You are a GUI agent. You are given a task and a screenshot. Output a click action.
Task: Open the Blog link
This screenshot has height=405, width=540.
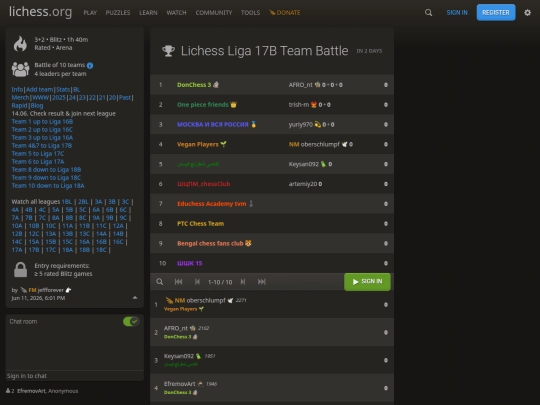coord(37,105)
